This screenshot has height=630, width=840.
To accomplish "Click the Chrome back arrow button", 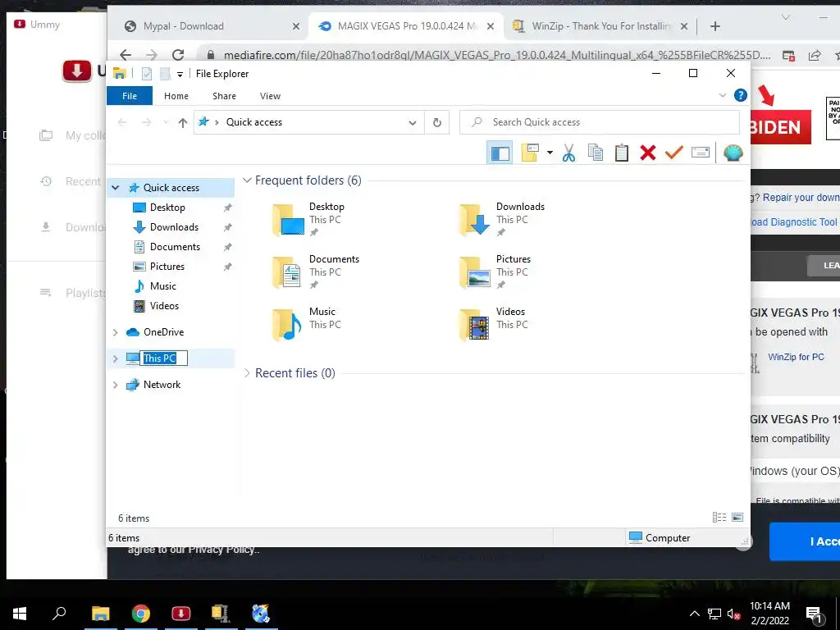I will [126, 55].
